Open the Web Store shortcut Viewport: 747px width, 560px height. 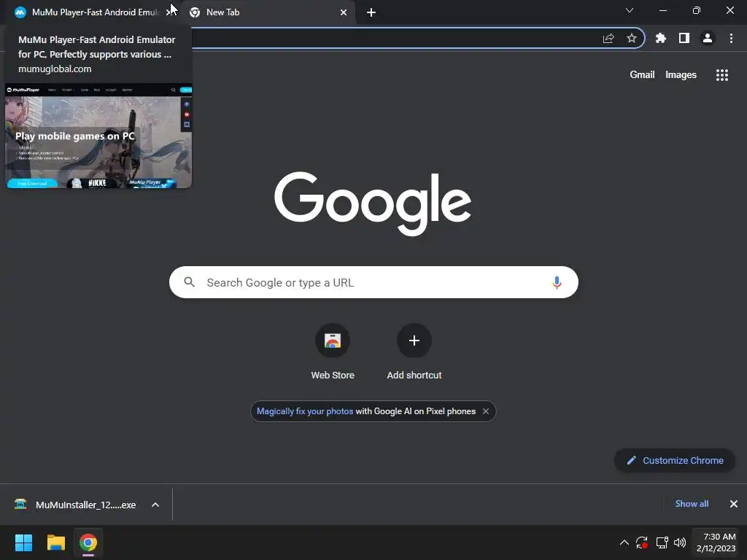coord(333,351)
